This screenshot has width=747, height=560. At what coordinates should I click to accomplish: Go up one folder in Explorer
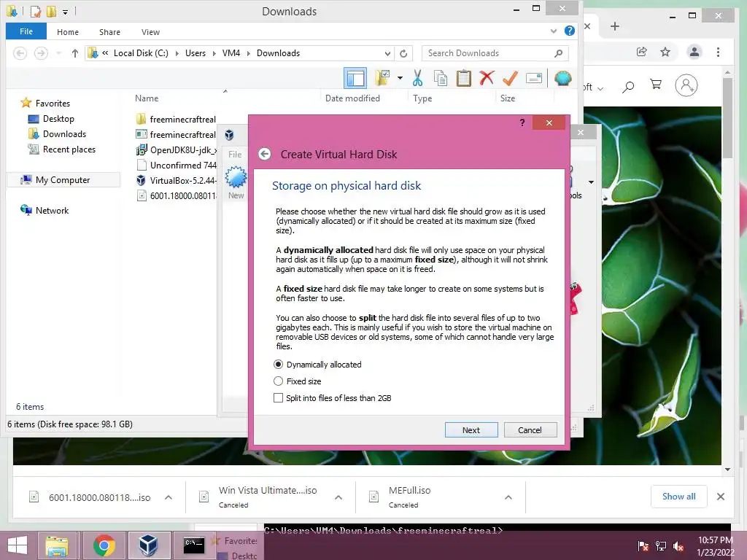tap(75, 53)
